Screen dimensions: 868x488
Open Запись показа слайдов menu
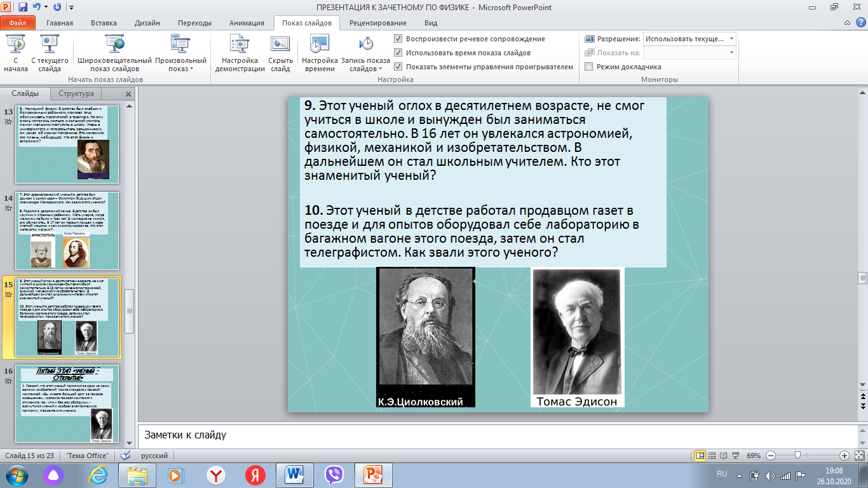coord(365,53)
